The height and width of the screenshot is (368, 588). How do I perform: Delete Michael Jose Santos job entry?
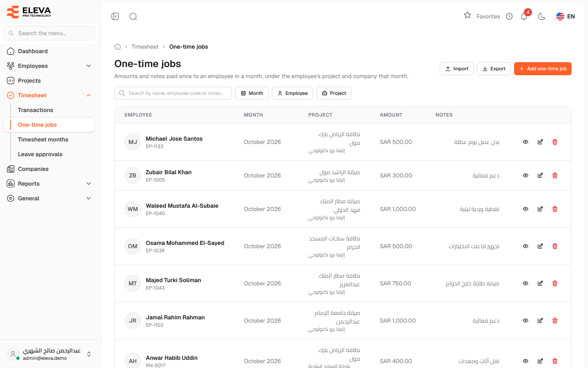[555, 142]
